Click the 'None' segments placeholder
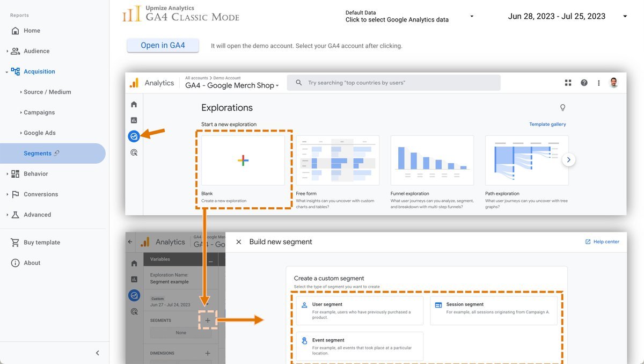 (x=181, y=333)
